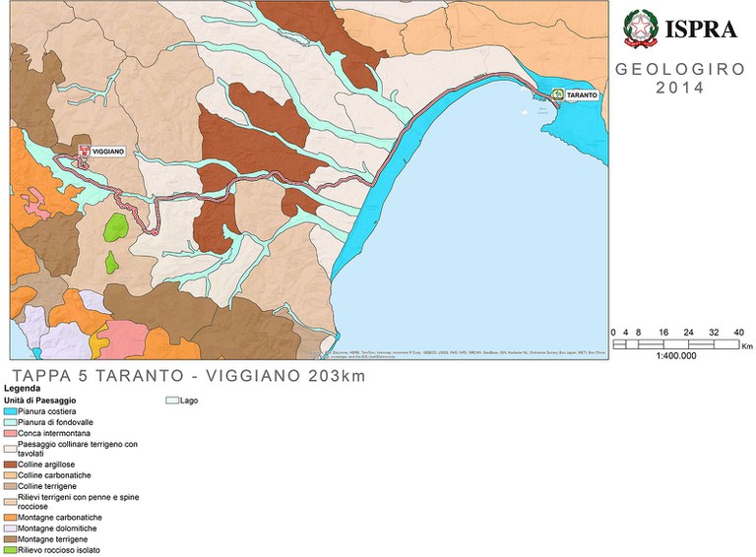Select the Montagne dolomitiche legend swatch
Screen dimensions: 756x557
pyautogui.click(x=10, y=528)
